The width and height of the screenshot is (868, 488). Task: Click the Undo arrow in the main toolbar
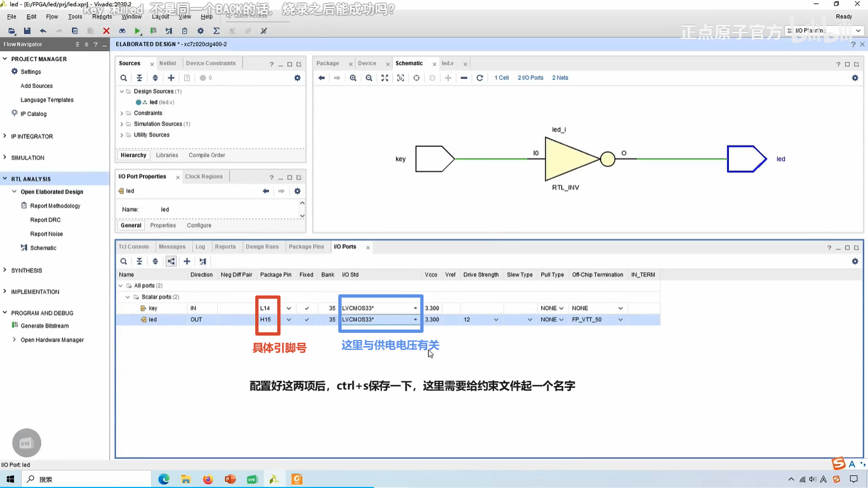click(43, 31)
